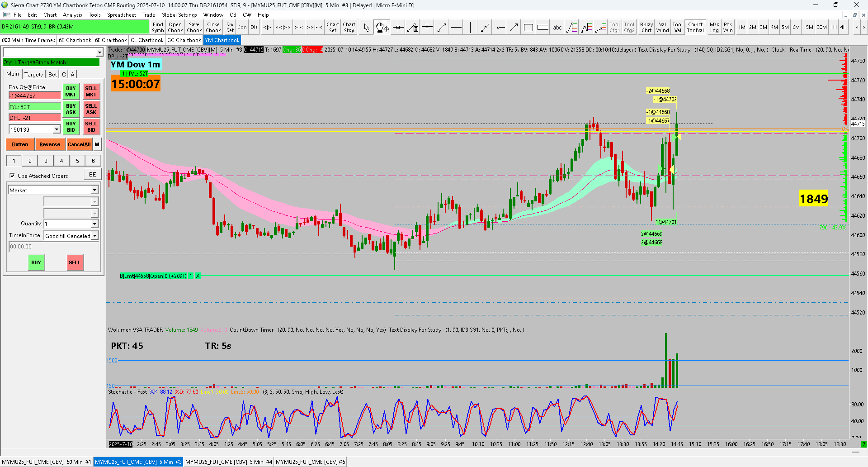
Task: Select the Rectangle highlight tool
Action: pos(528,28)
